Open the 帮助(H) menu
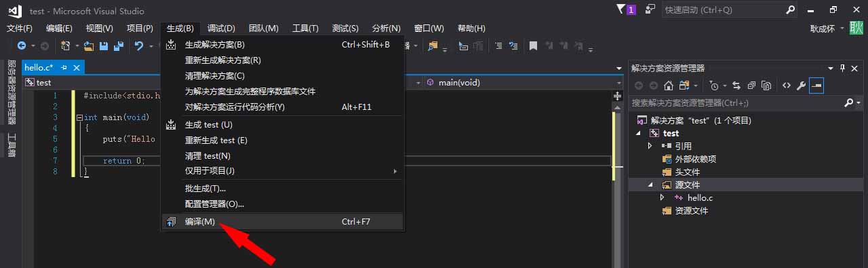The width and height of the screenshot is (868, 268). (471, 28)
